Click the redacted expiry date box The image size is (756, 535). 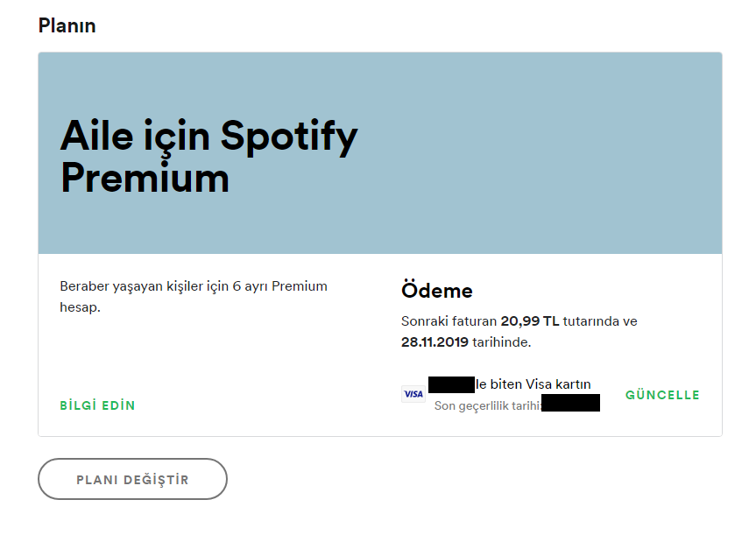pyautogui.click(x=570, y=404)
